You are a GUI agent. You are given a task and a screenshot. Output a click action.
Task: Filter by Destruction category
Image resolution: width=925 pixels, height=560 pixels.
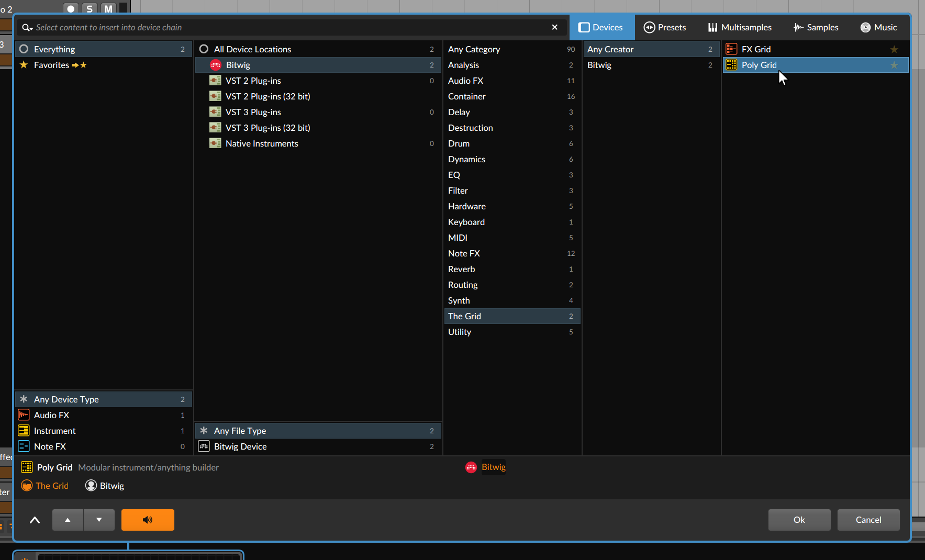coord(512,128)
